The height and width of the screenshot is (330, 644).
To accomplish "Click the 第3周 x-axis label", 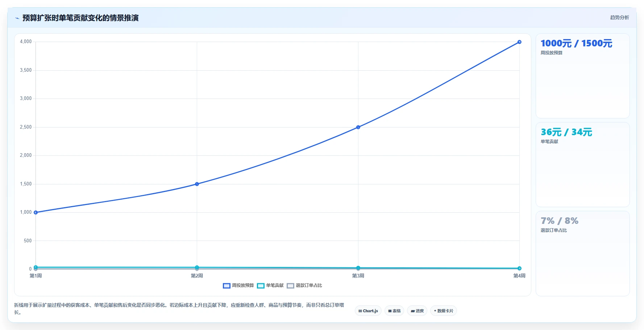I will 358,276.
